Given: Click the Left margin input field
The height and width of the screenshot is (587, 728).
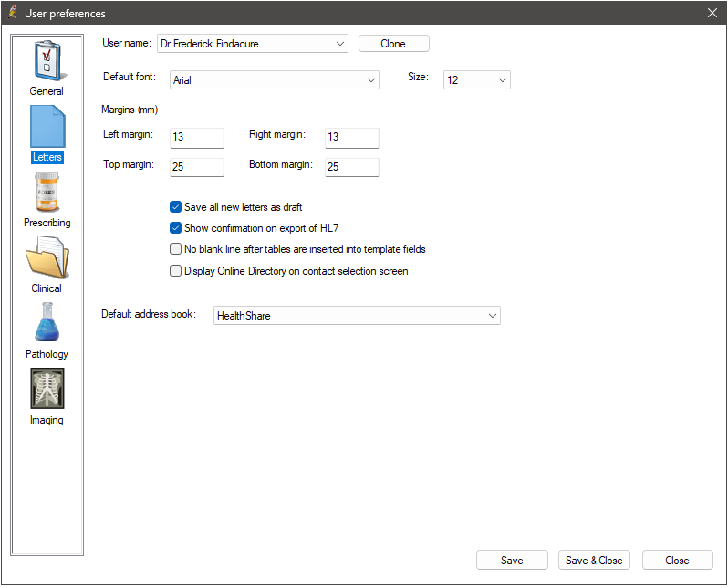Looking at the screenshot, I should pos(197,138).
